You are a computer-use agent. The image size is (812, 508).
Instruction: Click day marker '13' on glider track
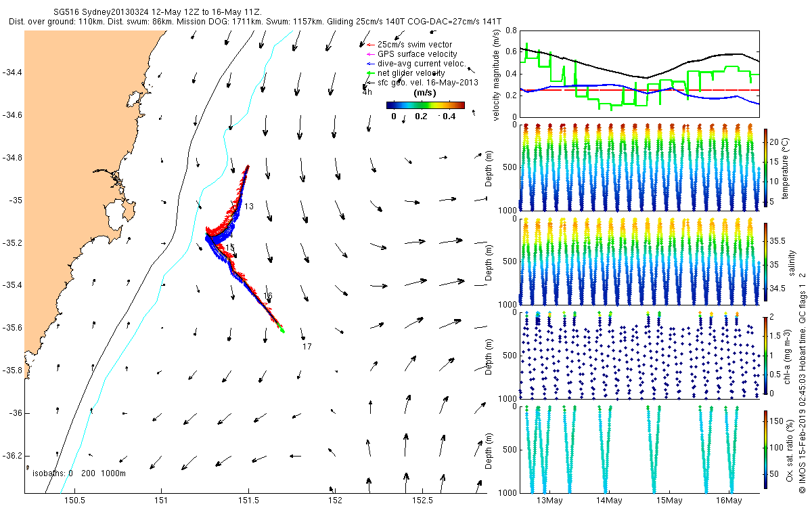[x=248, y=206]
